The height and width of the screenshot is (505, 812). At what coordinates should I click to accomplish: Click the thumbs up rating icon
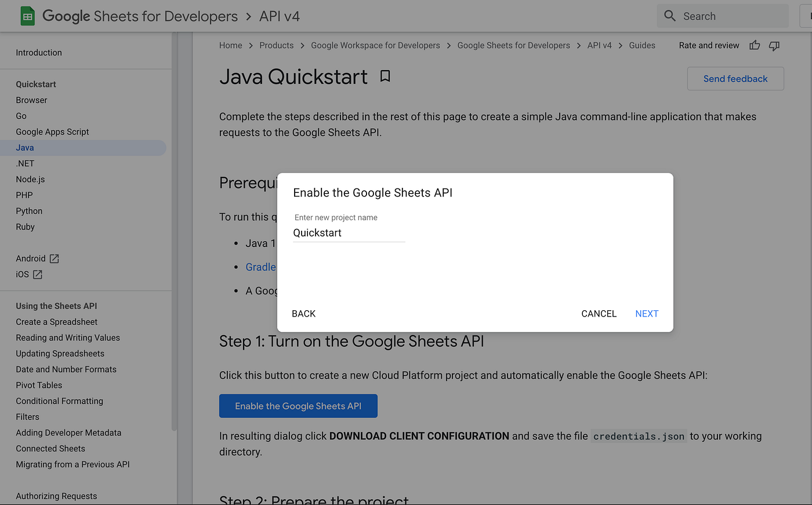coord(755,45)
